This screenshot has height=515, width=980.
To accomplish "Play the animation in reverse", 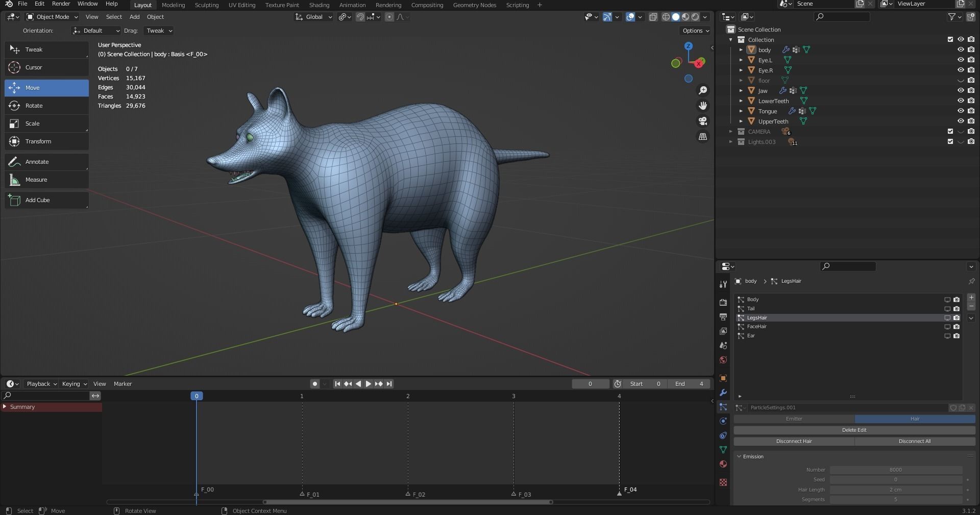I will 358,384.
